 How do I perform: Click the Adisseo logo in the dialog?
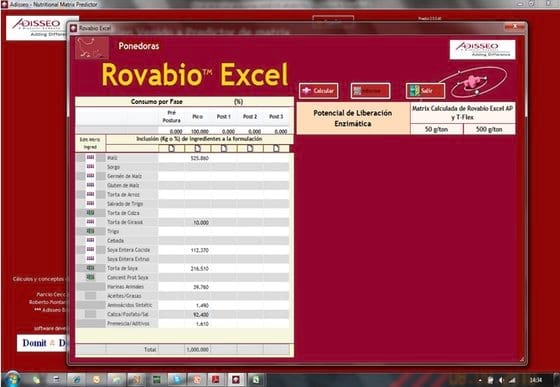pyautogui.click(x=482, y=49)
